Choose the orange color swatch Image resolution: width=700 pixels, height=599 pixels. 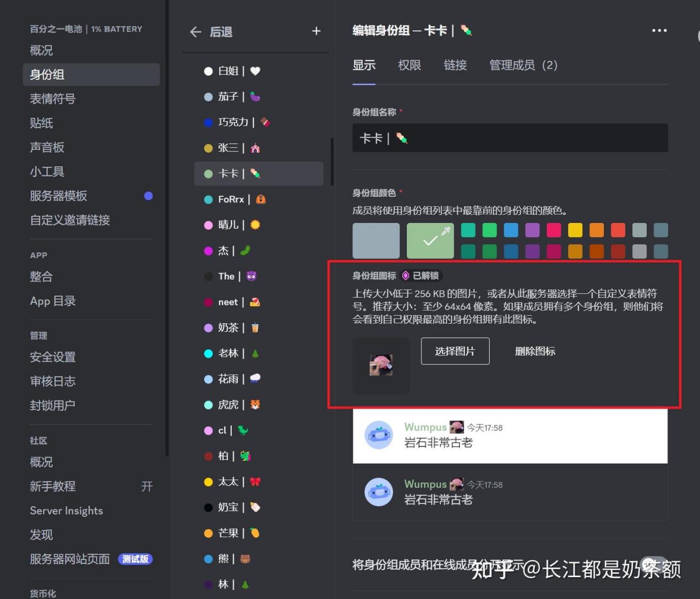(597, 230)
